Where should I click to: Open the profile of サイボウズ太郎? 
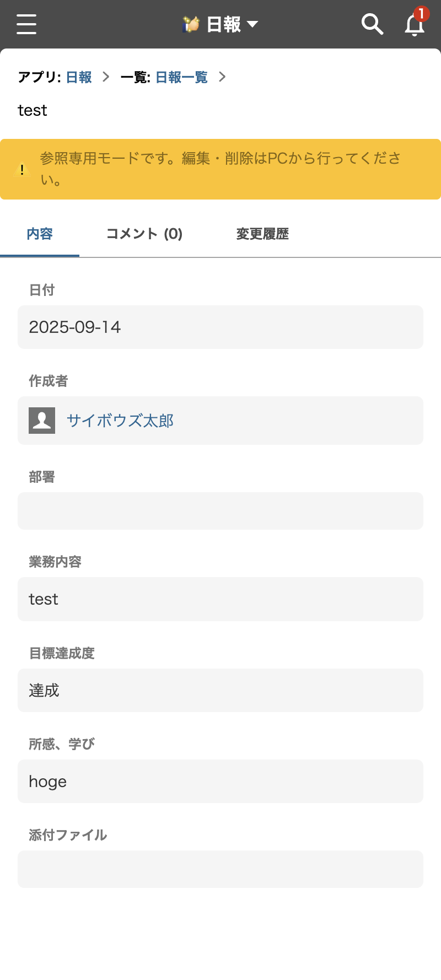pos(120,420)
